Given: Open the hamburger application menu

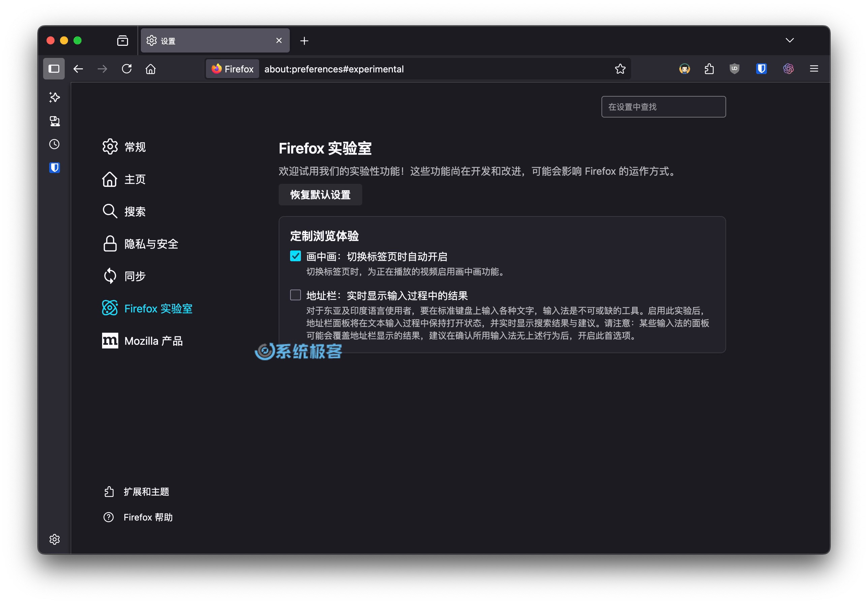Looking at the screenshot, I should tap(814, 69).
